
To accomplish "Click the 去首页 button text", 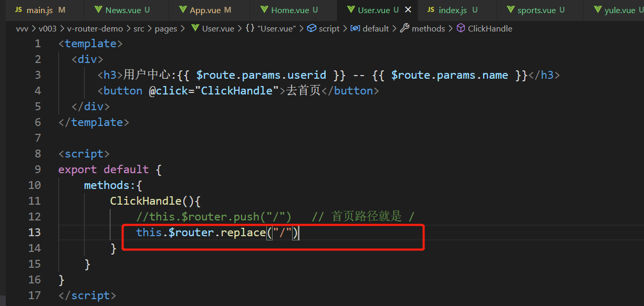I will (303, 91).
